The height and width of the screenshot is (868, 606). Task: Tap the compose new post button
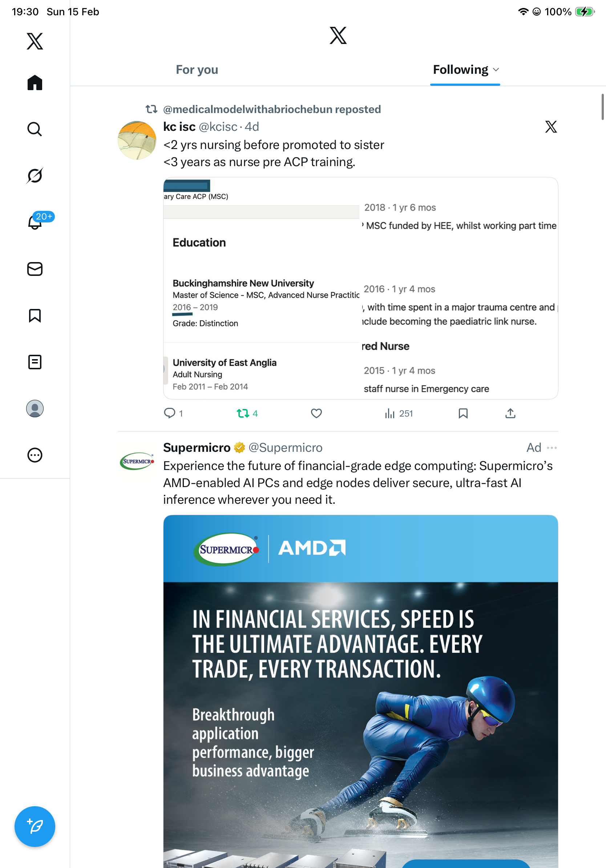pyautogui.click(x=35, y=827)
